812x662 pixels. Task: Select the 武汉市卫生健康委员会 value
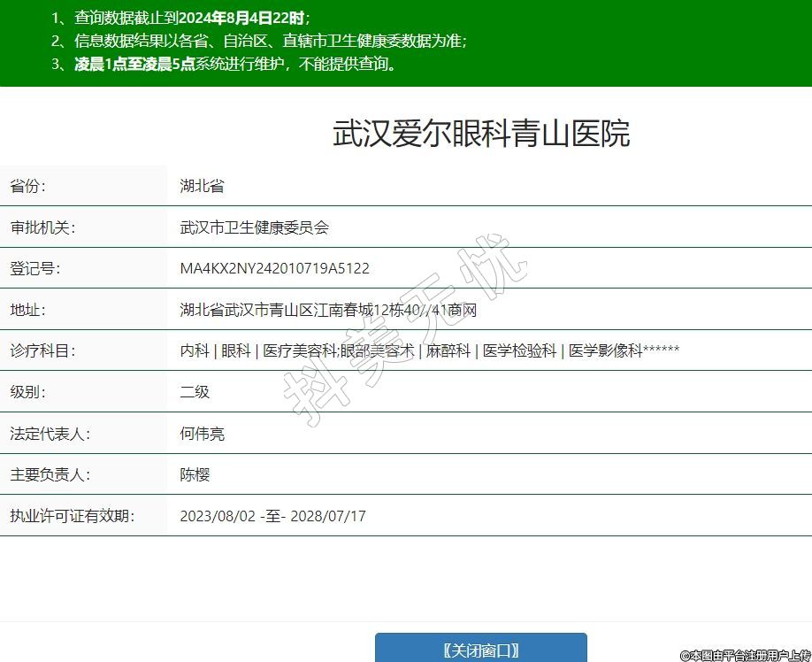point(254,227)
